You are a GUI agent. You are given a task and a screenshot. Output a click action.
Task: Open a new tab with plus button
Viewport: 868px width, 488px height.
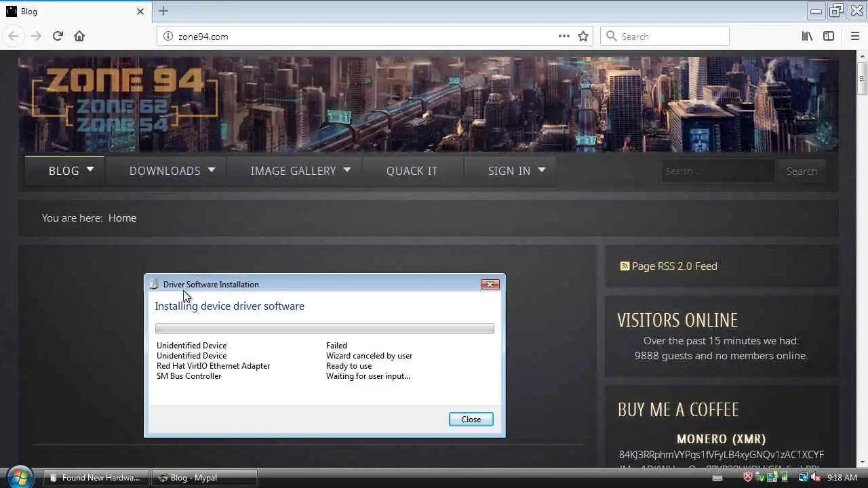[x=163, y=11]
